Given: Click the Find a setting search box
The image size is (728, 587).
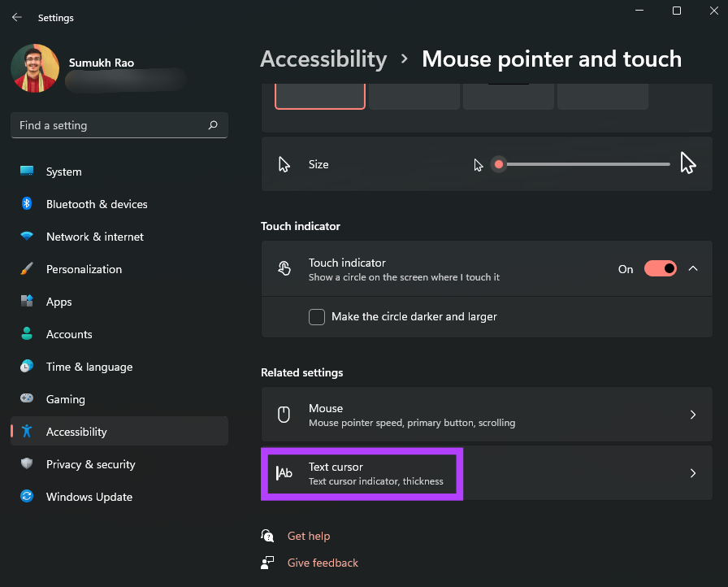Looking at the screenshot, I should coord(119,125).
